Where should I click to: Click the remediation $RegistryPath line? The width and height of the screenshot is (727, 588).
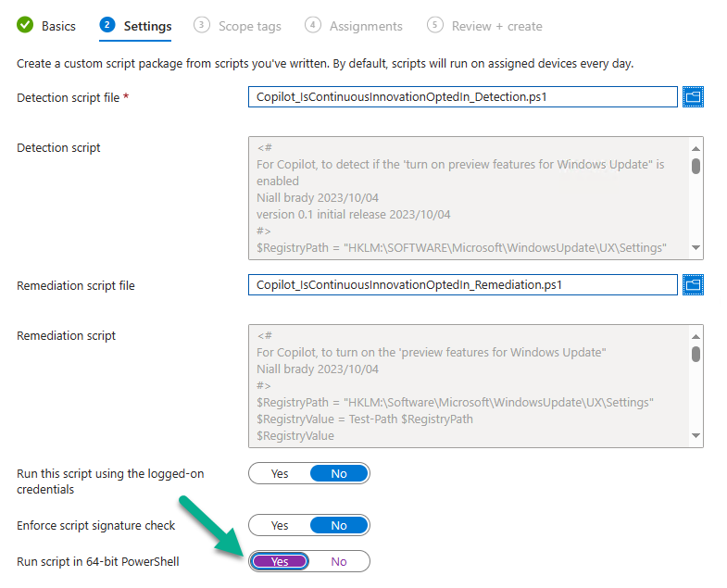455,402
